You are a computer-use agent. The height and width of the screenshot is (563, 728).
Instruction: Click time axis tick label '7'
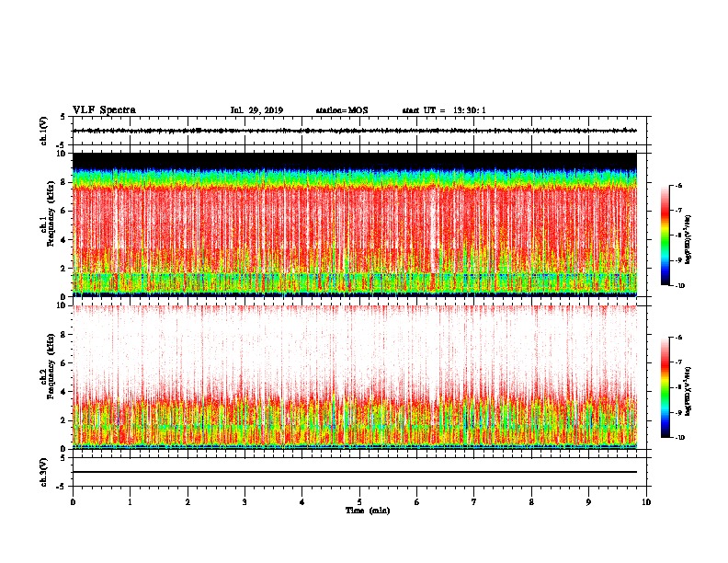(474, 502)
